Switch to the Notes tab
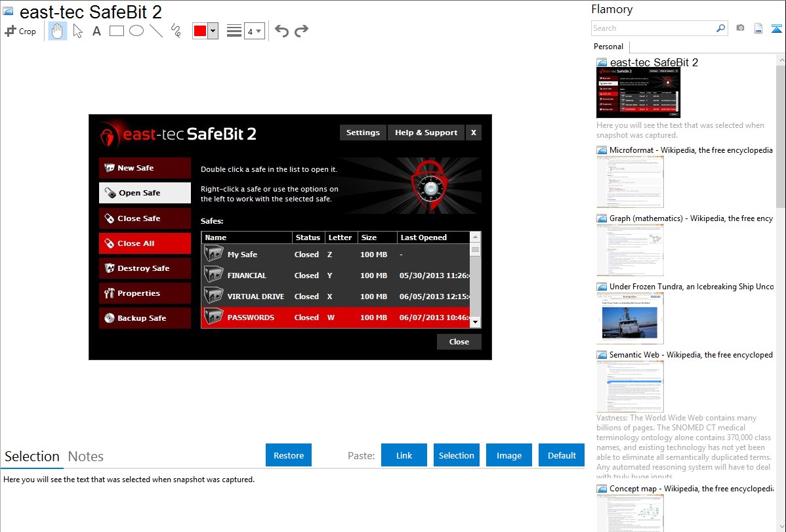786x532 pixels. point(86,457)
